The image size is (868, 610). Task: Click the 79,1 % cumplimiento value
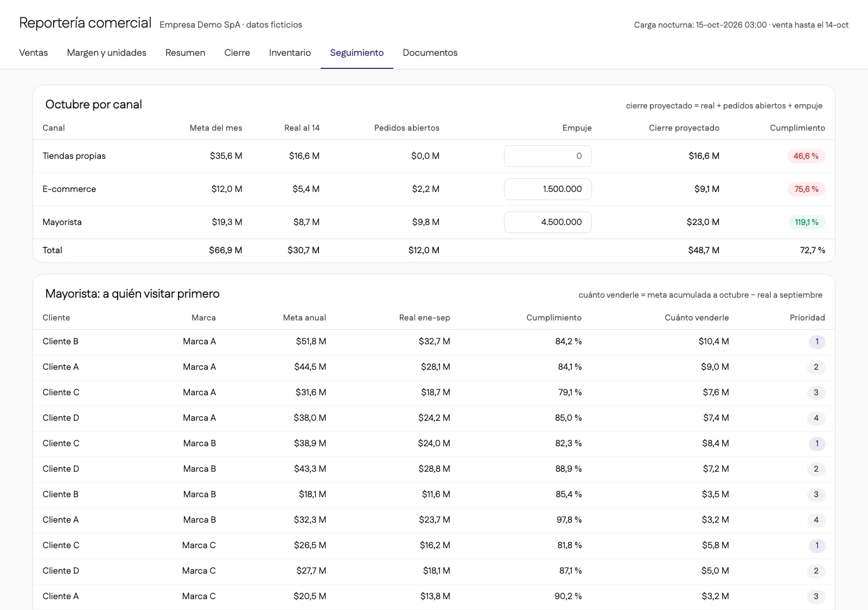[x=570, y=393]
